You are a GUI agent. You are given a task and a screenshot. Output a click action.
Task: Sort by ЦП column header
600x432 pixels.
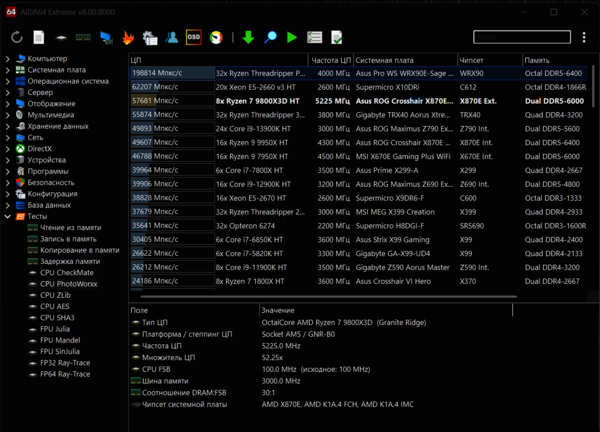coord(218,60)
